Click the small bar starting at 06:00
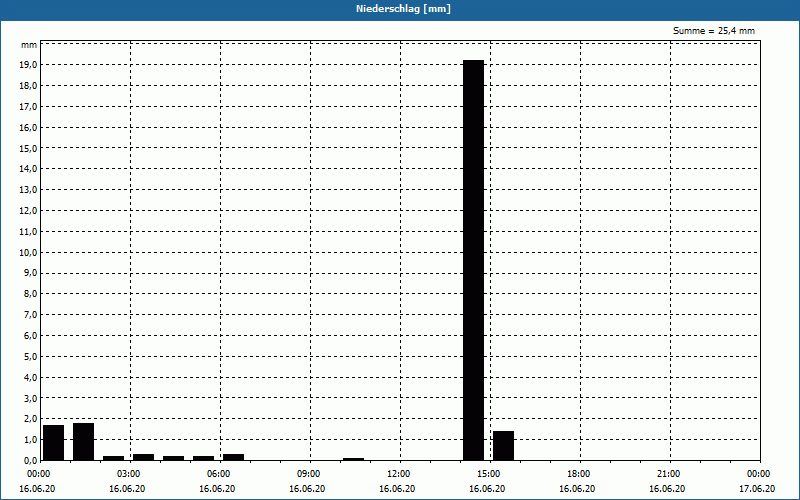800x500 pixels. 234,457
